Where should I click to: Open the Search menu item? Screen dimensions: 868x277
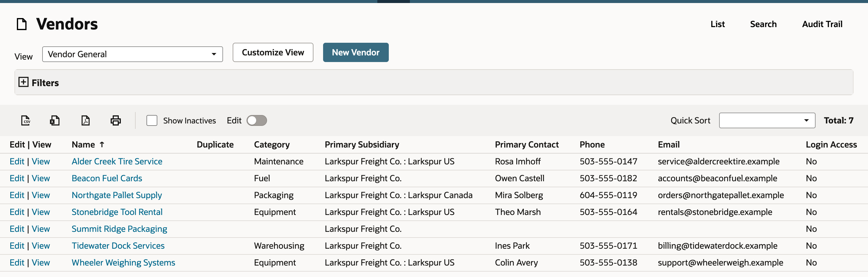tap(763, 24)
